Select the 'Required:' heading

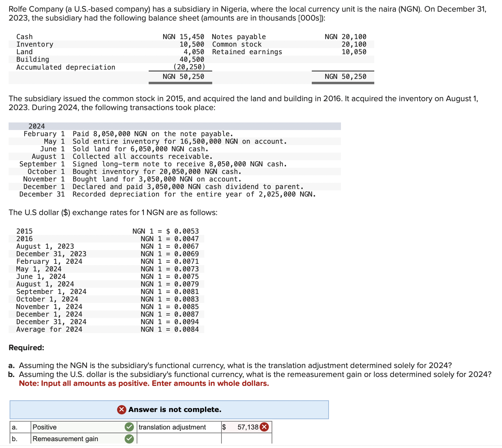[x=26, y=347]
